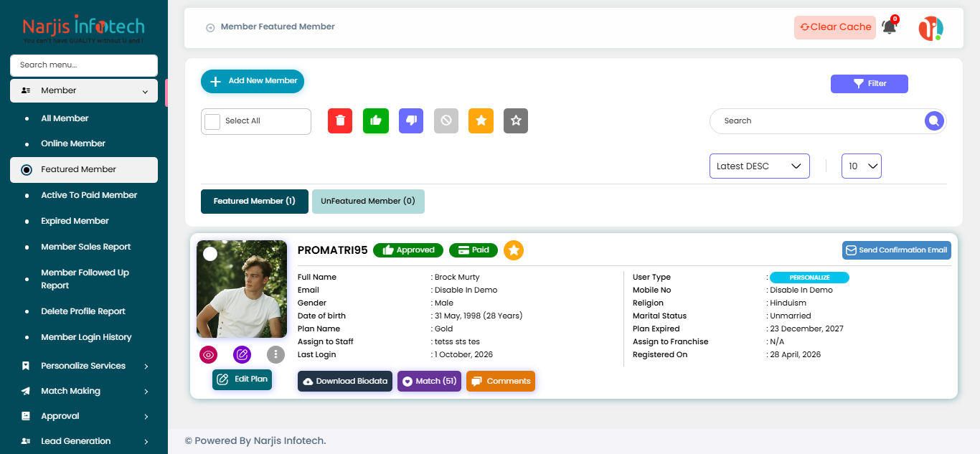Click the grey block/suspend icon
Image resolution: width=980 pixels, height=454 pixels.
coord(446,120)
